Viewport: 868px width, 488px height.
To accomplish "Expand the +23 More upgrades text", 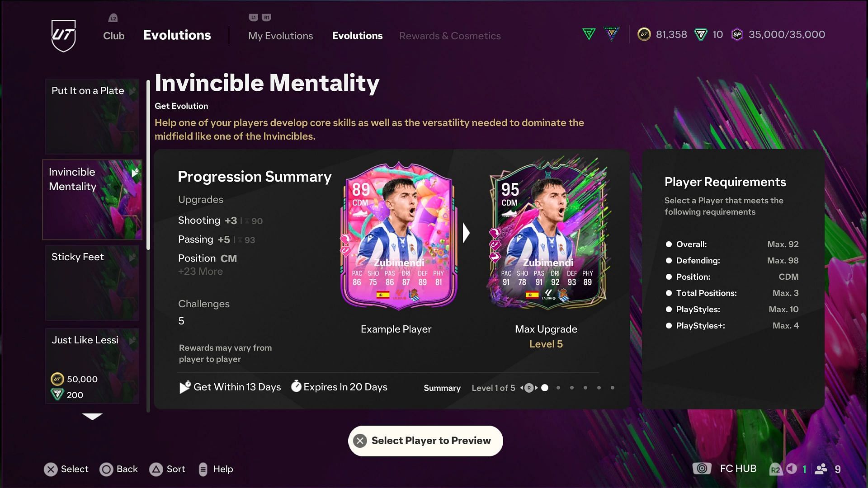I will coord(200,272).
